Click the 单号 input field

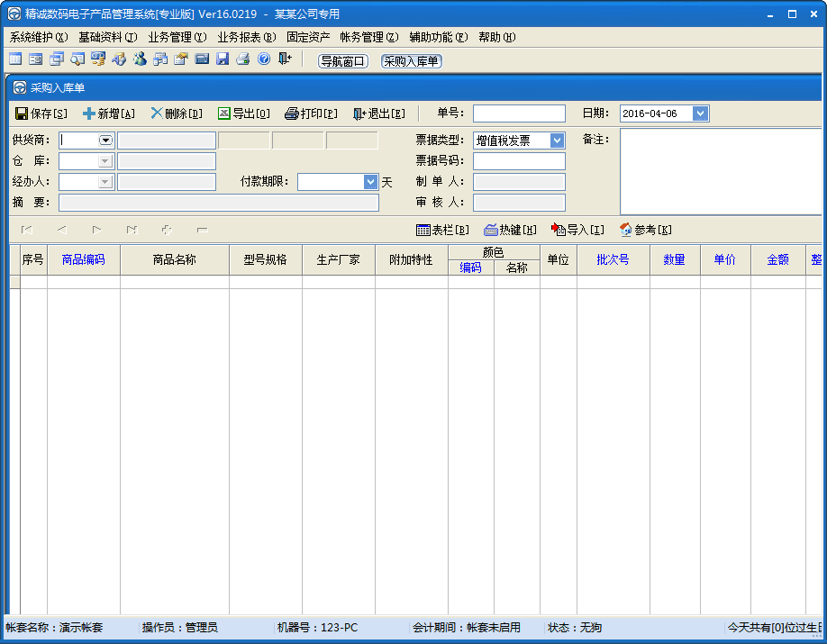519,113
